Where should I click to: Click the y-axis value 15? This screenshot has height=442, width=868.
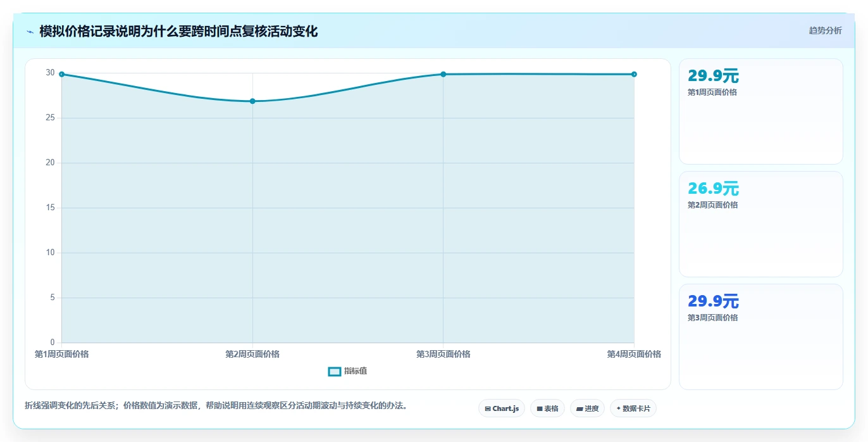coord(50,208)
